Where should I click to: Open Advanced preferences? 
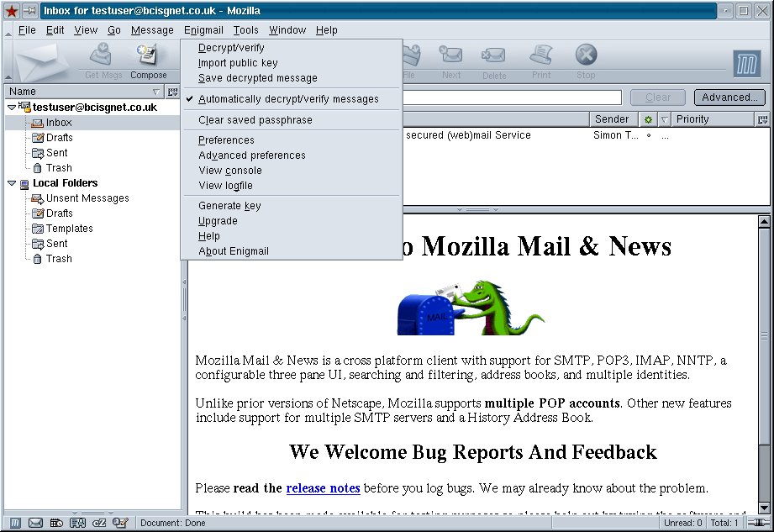coord(292,155)
